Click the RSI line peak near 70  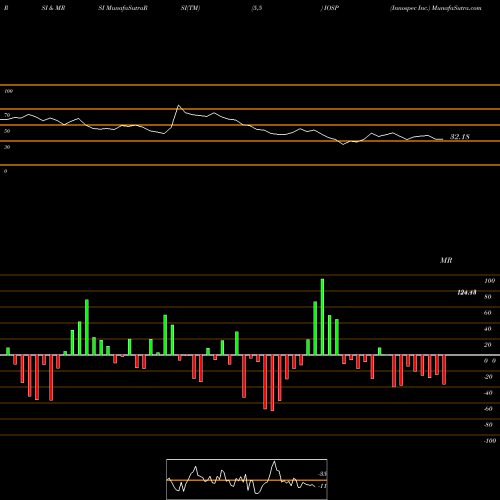tap(179, 106)
